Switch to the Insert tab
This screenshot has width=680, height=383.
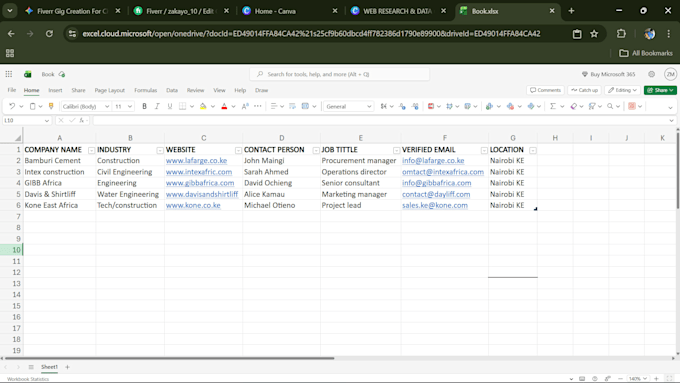[55, 90]
